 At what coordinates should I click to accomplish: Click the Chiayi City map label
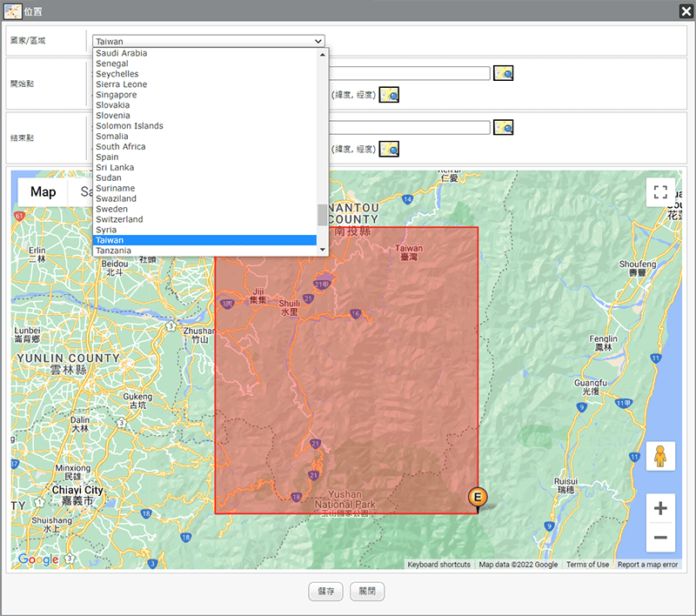coord(77,495)
